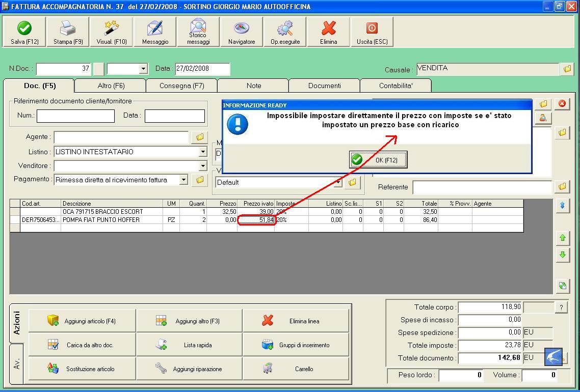Click the Descrizione column header
The height and width of the screenshot is (392, 580).
tap(112, 204)
